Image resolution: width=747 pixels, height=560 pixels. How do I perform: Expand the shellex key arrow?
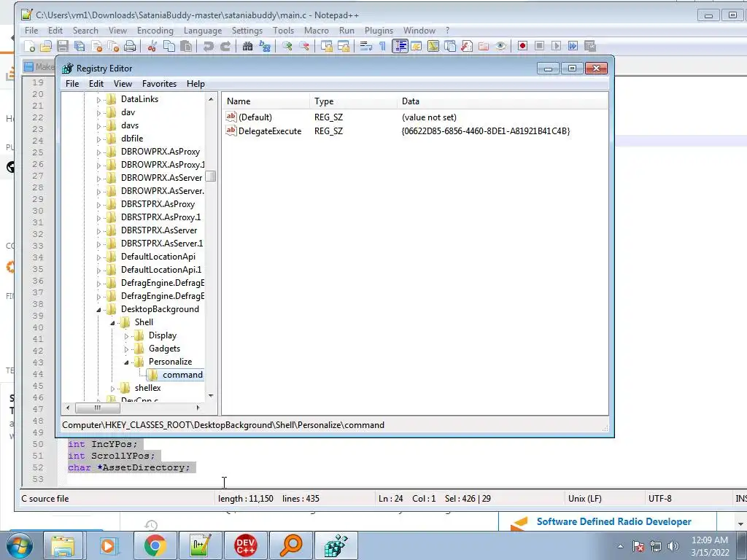click(112, 389)
